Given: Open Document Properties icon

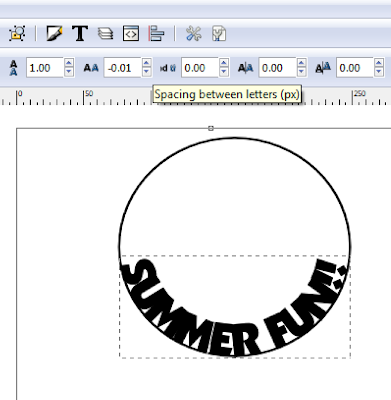Looking at the screenshot, I should 219,34.
